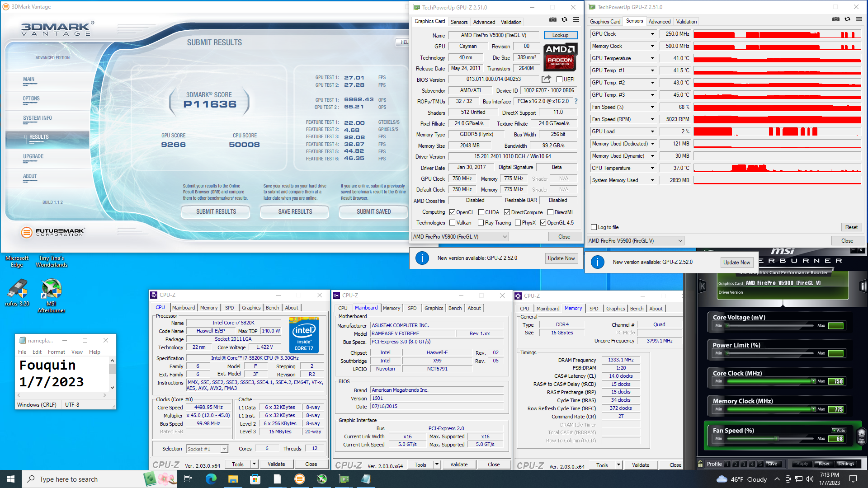Open the hamburger menu in GPU-Z Graphics Card window
868x488 pixels.
(x=576, y=20)
